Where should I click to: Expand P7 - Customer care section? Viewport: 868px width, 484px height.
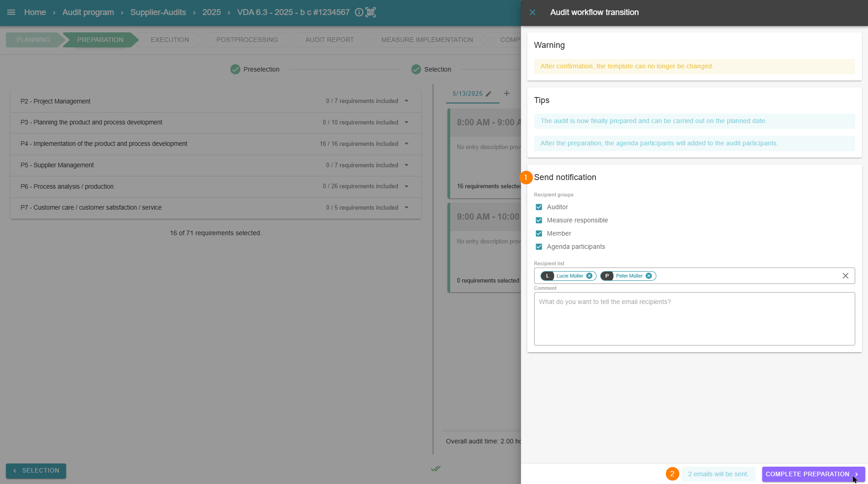406,207
